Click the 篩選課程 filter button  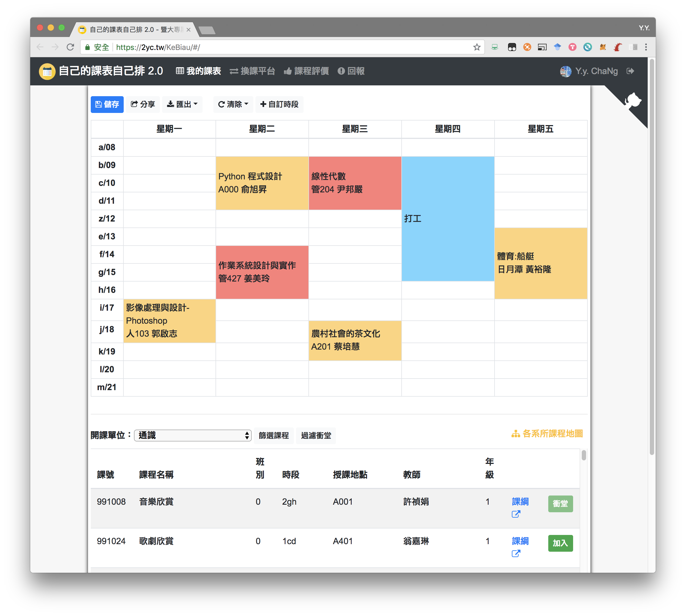point(273,436)
